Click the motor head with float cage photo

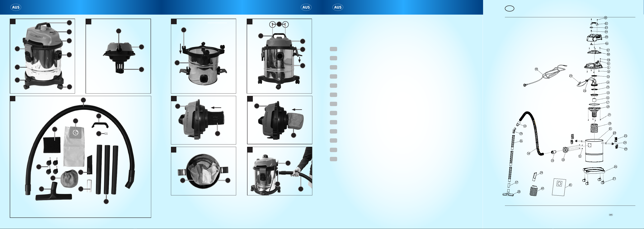tap(118, 56)
